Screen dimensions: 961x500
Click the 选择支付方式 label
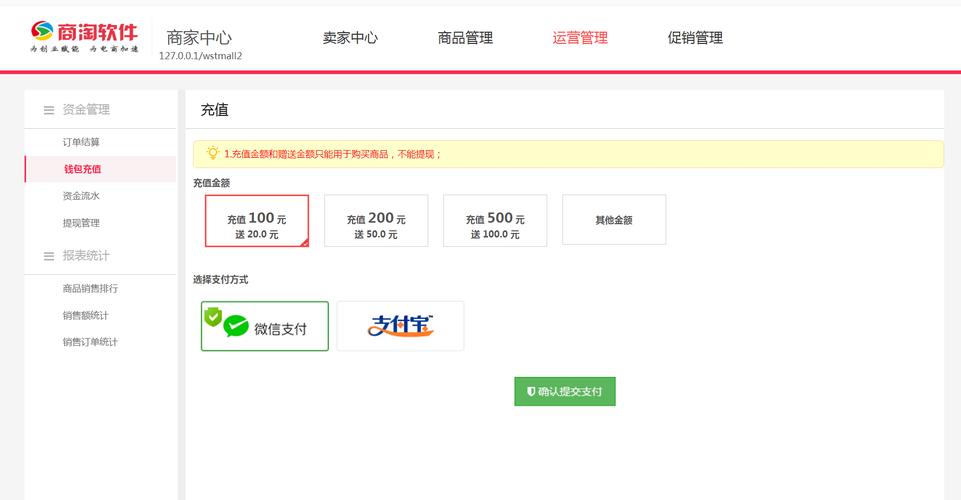click(221, 279)
